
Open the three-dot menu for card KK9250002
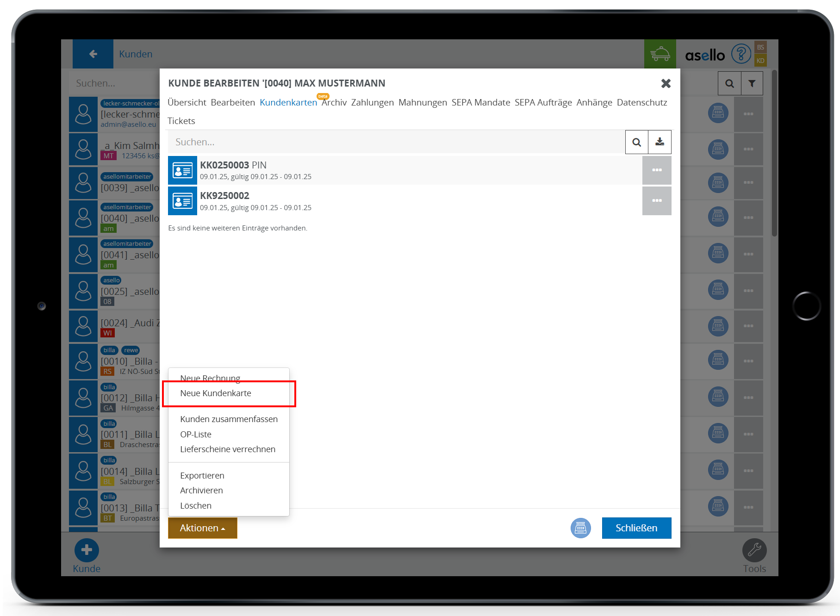(656, 201)
